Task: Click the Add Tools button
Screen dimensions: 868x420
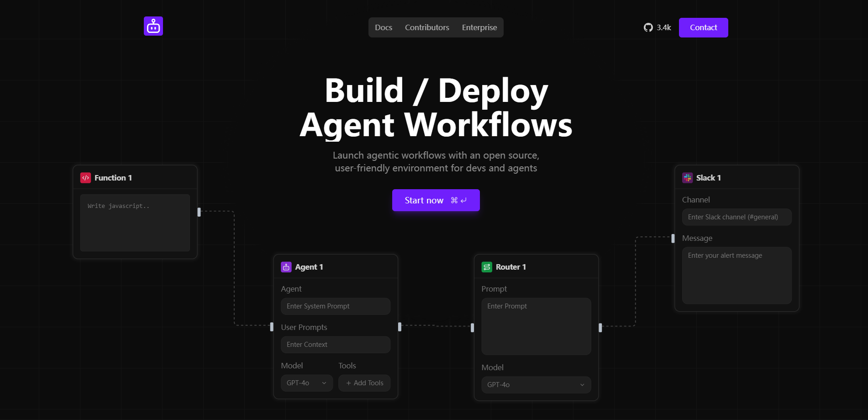Action: 364,383
